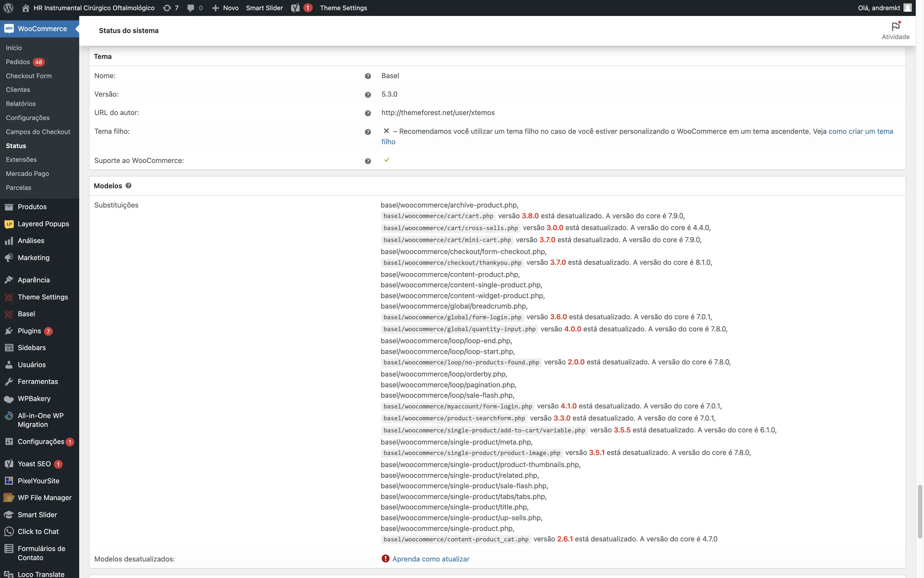The image size is (924, 578).
Task: Open Yoast SEO sidebar menu
Action: (x=34, y=464)
